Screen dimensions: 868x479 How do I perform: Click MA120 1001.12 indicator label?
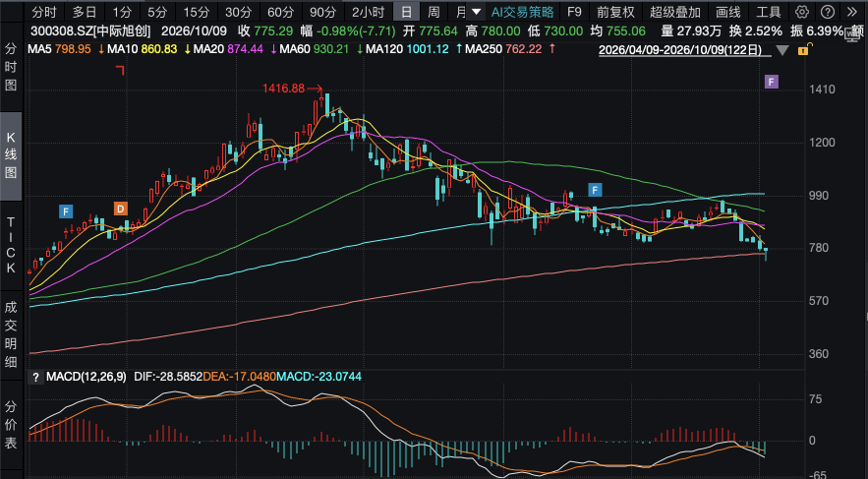coord(407,49)
